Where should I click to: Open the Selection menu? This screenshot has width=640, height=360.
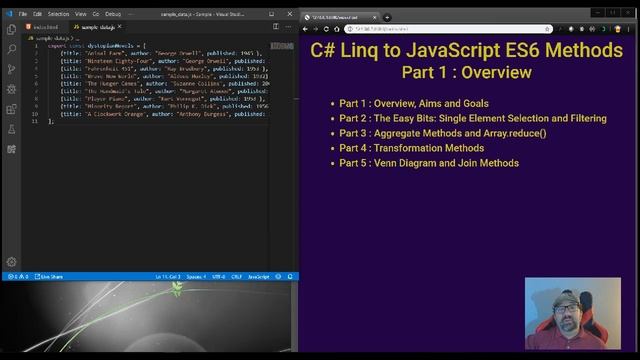[58, 14]
